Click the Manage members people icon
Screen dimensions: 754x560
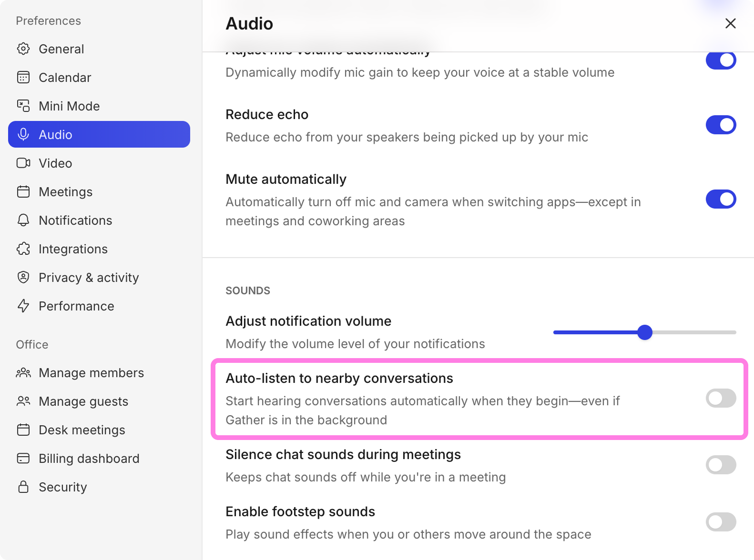pyautogui.click(x=23, y=372)
